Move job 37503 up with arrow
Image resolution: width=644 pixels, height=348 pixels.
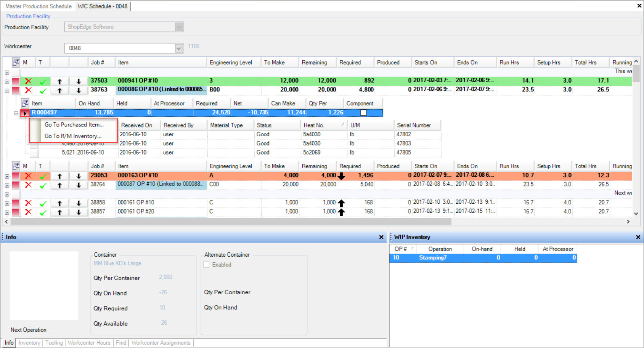[59, 81]
